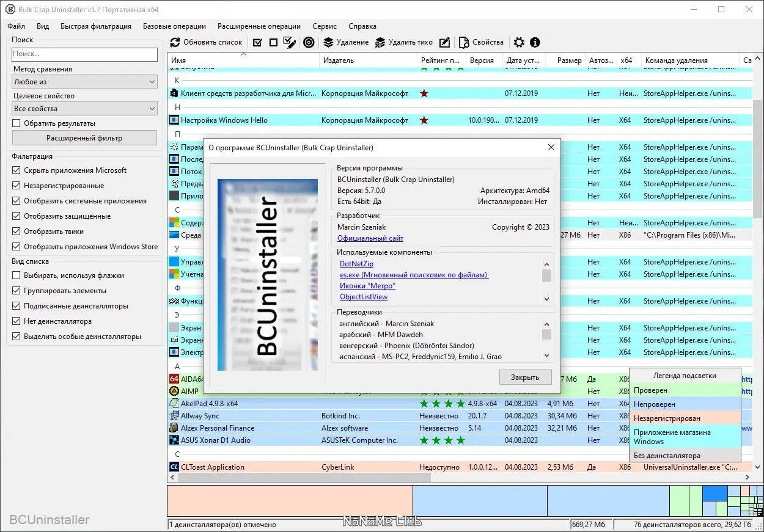Click the ASUS Xonar D1 Audio row icon
The width and height of the screenshot is (764, 532).
click(x=174, y=440)
